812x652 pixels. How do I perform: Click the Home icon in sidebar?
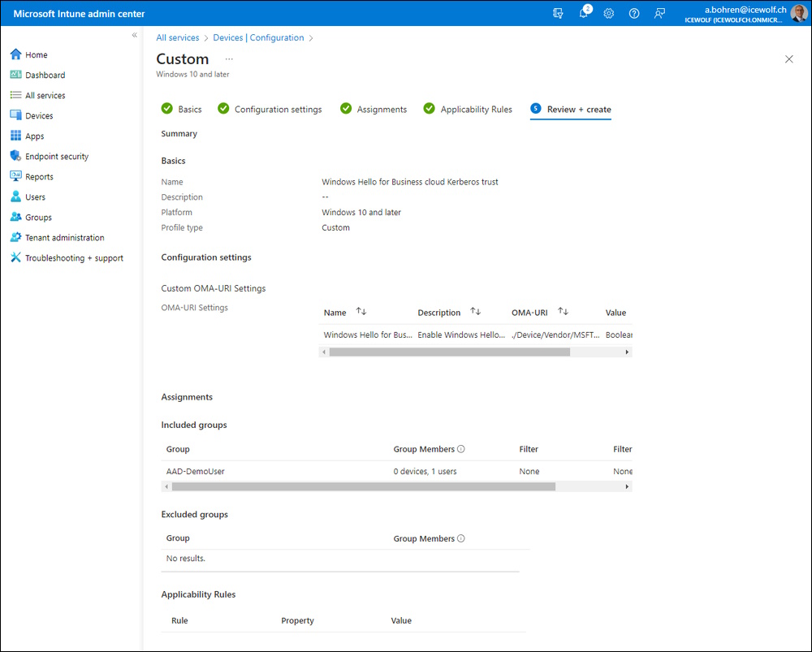16,54
